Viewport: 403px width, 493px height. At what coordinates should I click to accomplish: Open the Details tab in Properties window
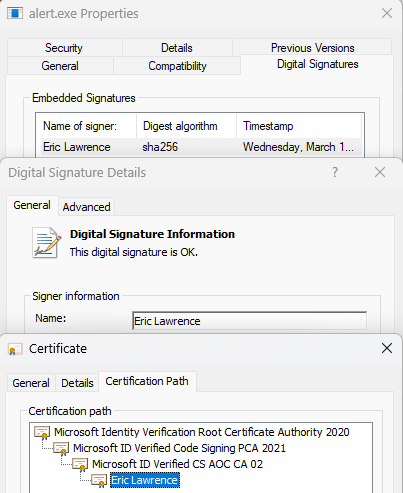[x=177, y=48]
